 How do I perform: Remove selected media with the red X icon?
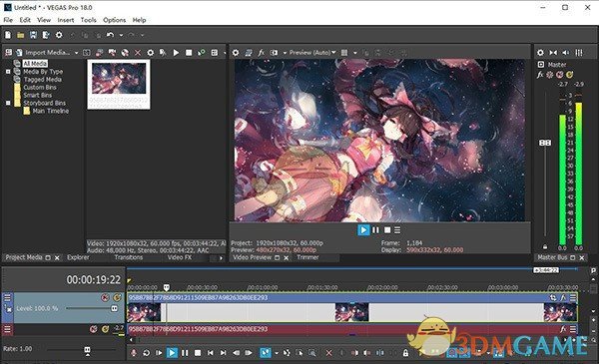tap(138, 53)
